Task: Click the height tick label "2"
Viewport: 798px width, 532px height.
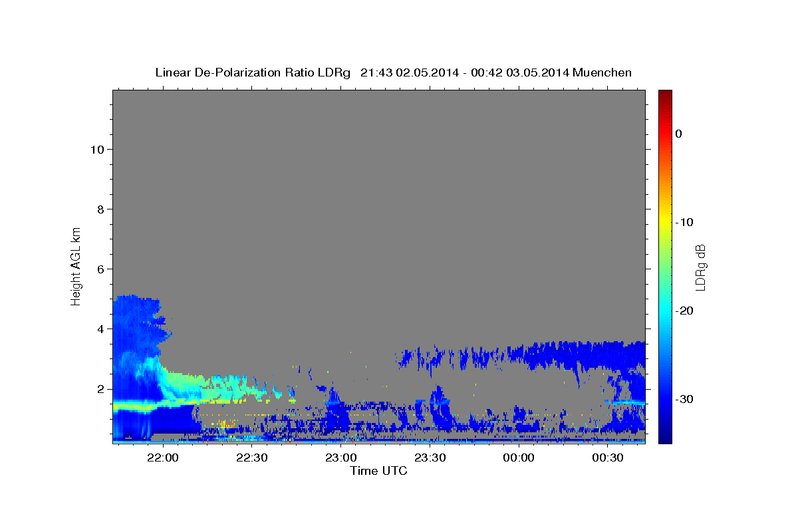Action: pos(100,389)
